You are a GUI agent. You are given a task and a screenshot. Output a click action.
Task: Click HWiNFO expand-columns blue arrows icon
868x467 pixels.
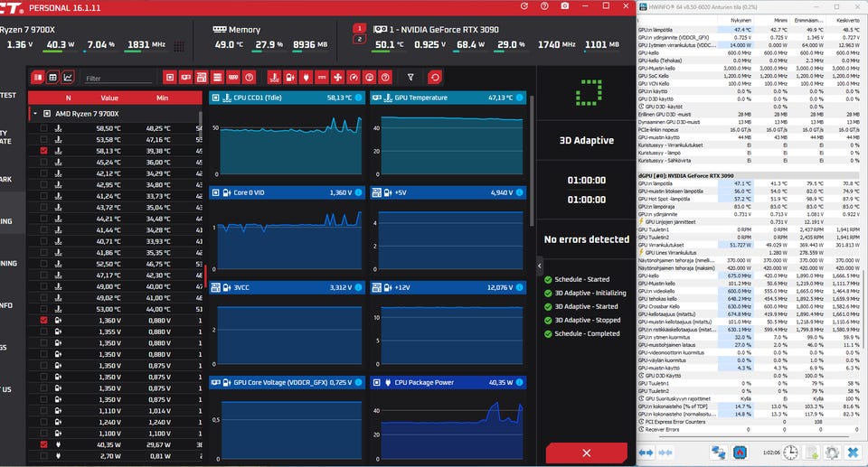click(x=646, y=453)
